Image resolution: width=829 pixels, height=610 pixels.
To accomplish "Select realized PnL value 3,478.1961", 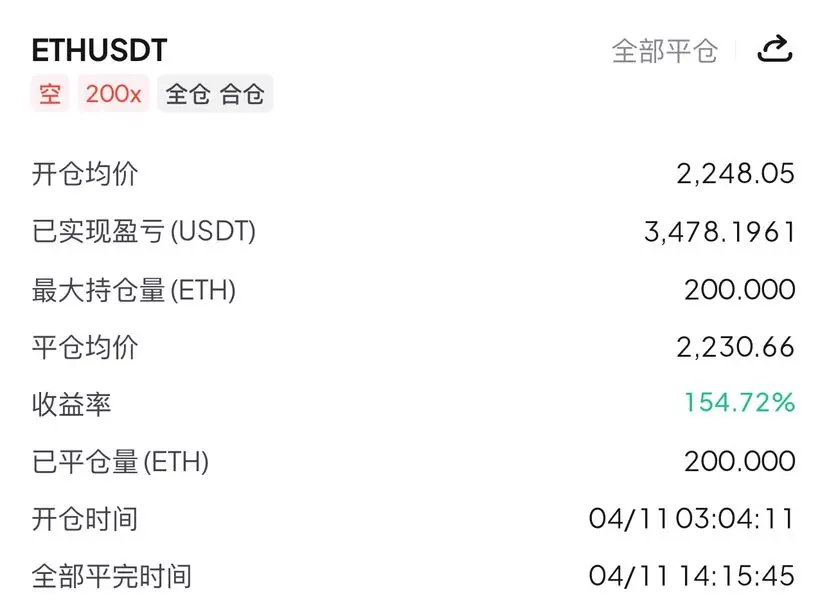I will point(720,232).
